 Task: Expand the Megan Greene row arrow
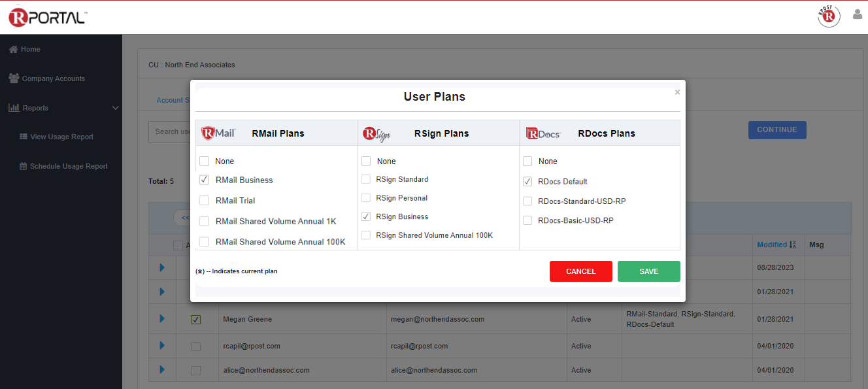tap(162, 319)
